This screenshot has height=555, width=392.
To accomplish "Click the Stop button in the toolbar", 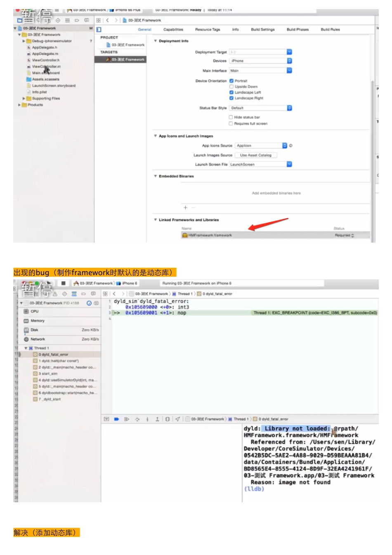I will (63, 283).
